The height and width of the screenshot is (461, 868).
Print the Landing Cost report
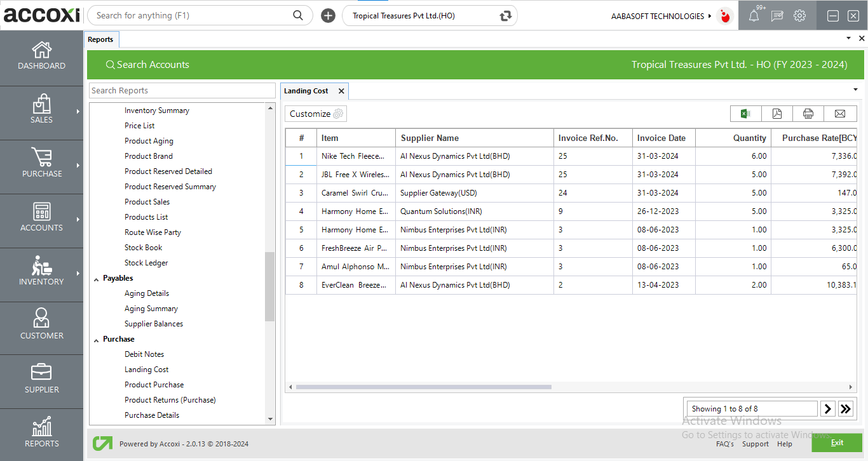pyautogui.click(x=808, y=114)
